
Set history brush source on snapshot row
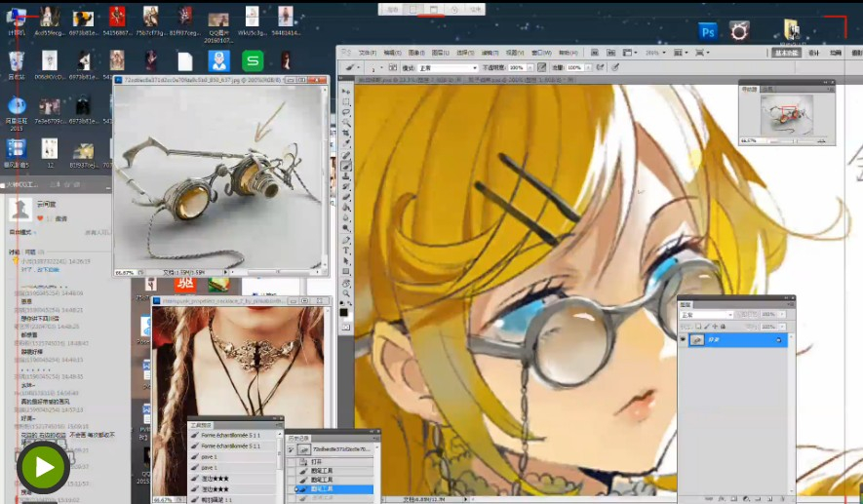click(292, 449)
